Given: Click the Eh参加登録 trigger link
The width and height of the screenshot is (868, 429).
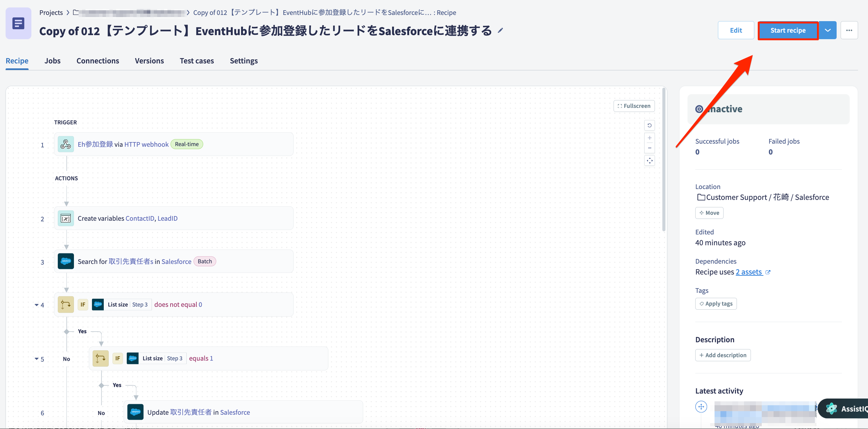Looking at the screenshot, I should tap(95, 144).
